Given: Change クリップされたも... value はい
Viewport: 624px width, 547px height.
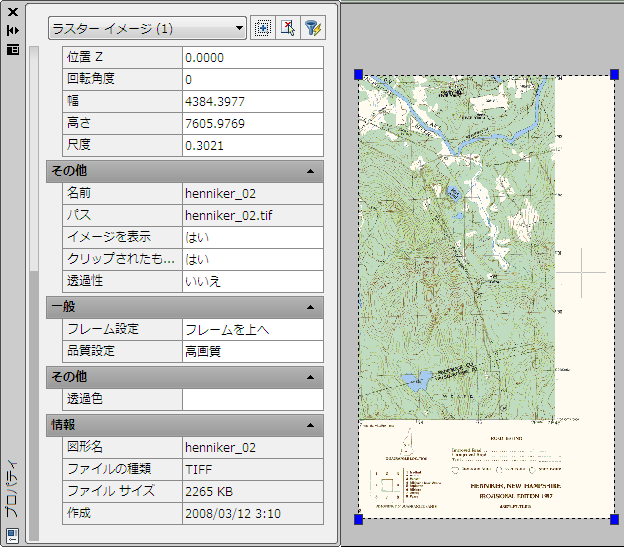Looking at the screenshot, I should pos(253,259).
